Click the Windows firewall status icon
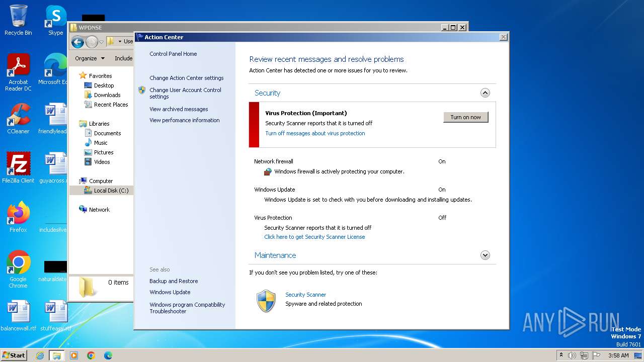The height and width of the screenshot is (362, 644). click(x=268, y=171)
